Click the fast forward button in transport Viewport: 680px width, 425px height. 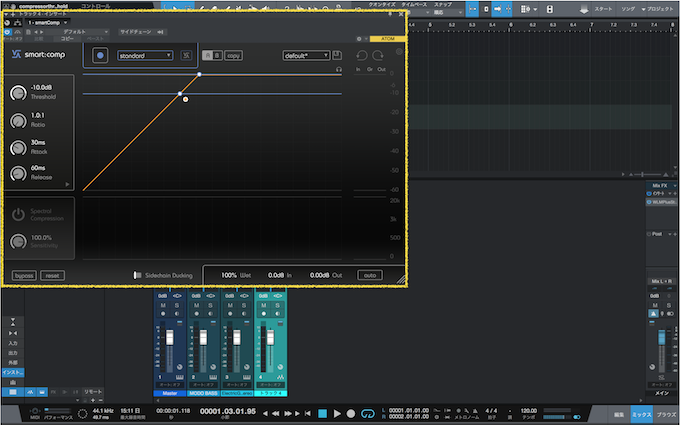coord(286,414)
